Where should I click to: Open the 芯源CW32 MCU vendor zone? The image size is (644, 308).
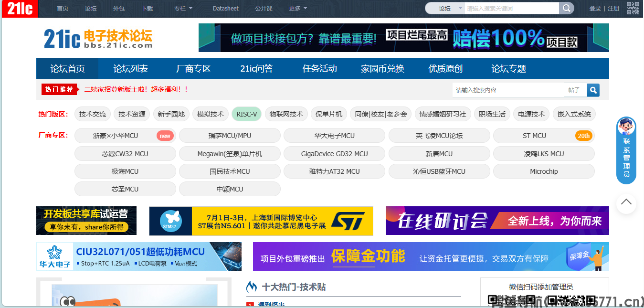125,154
